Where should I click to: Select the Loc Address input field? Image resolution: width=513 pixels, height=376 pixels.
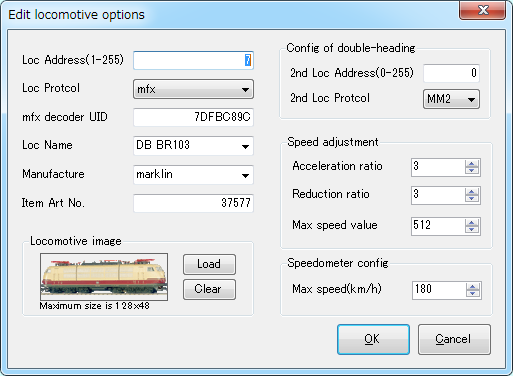click(193, 60)
